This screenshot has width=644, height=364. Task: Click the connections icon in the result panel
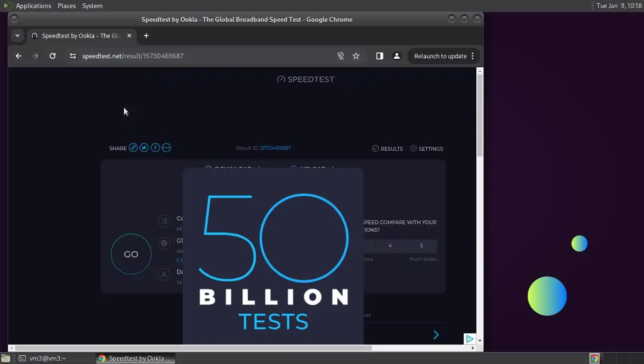click(164, 221)
